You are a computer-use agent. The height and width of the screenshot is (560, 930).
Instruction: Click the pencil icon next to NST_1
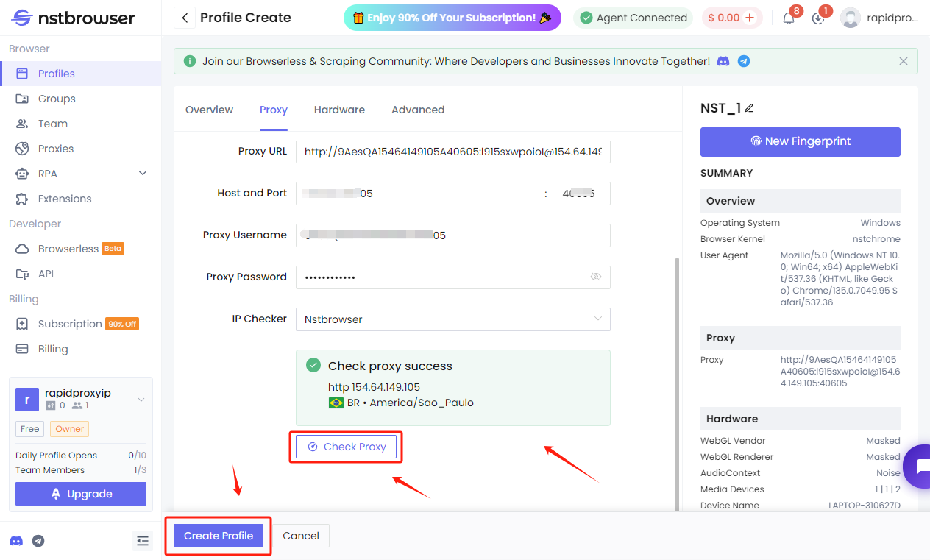coord(750,108)
